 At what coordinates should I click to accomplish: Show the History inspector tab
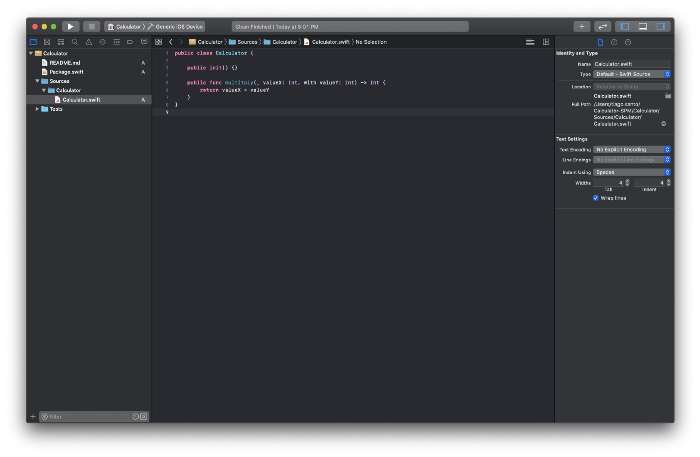point(614,42)
